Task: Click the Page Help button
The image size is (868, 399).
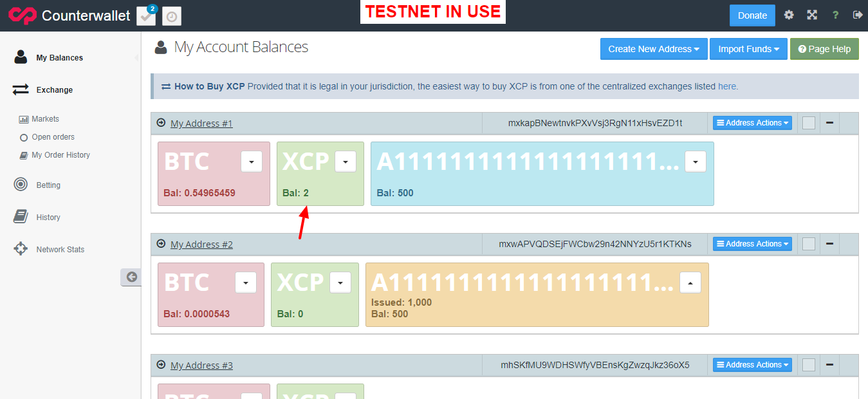Action: (824, 49)
